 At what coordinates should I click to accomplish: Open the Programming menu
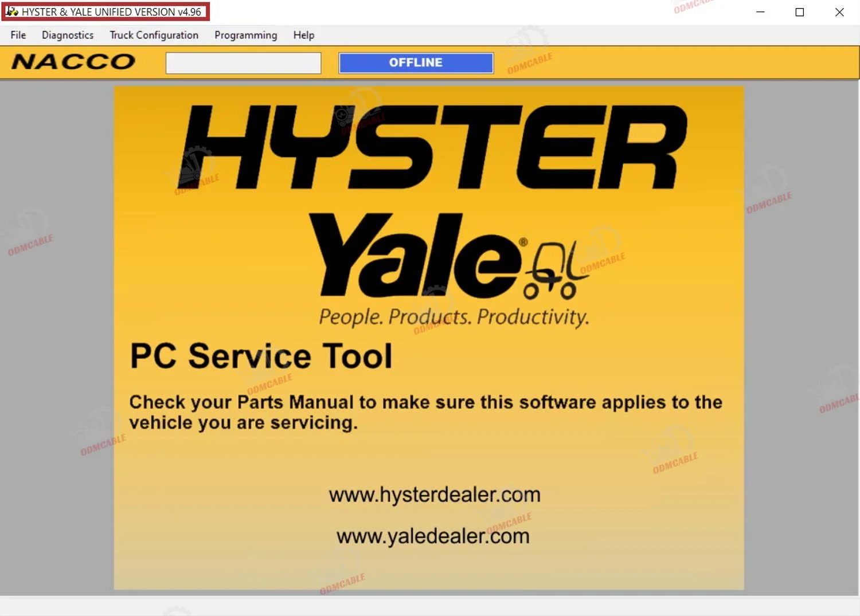[245, 35]
